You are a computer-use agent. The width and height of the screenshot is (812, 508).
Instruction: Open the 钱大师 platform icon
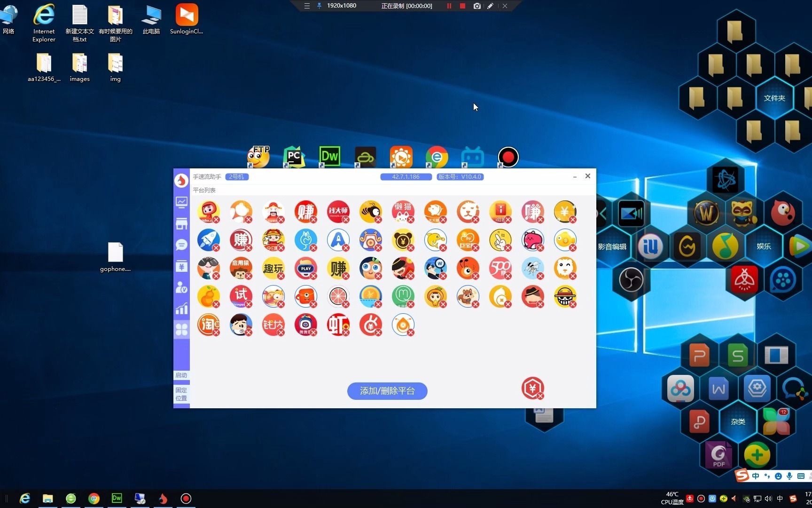pos(338,212)
